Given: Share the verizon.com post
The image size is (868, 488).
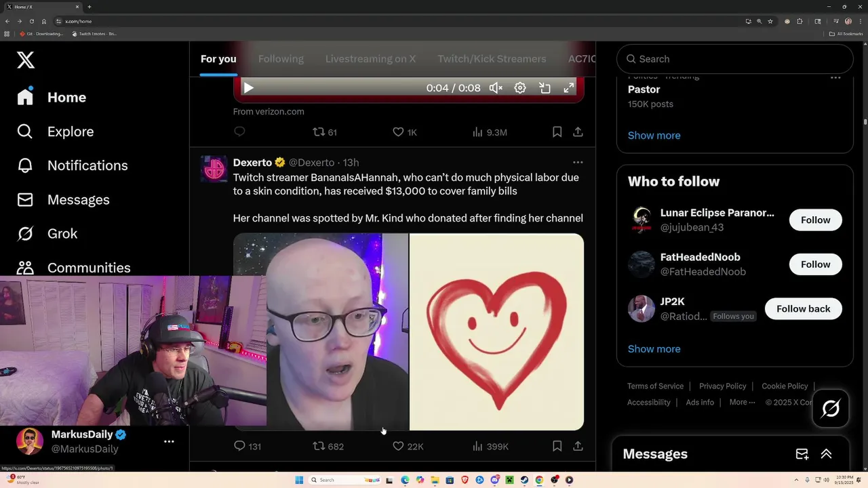Looking at the screenshot, I should click(x=578, y=132).
